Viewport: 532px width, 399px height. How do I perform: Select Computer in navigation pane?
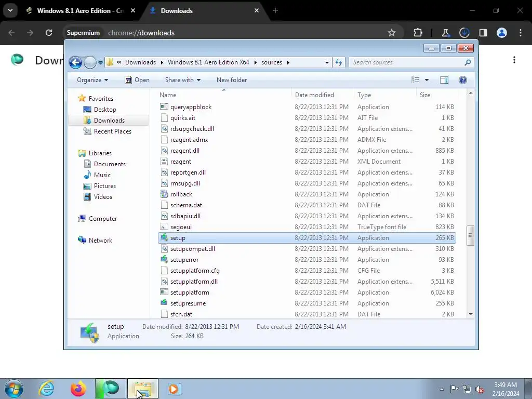tap(103, 219)
